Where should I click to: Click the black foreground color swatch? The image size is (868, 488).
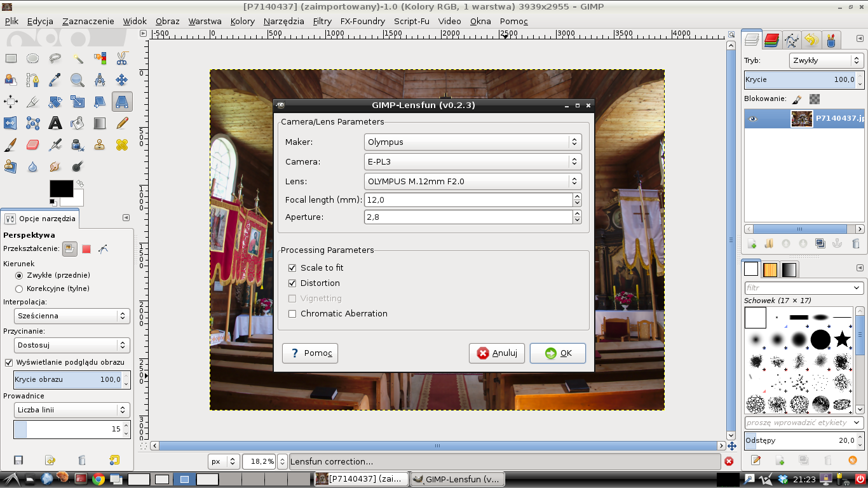[61, 189]
